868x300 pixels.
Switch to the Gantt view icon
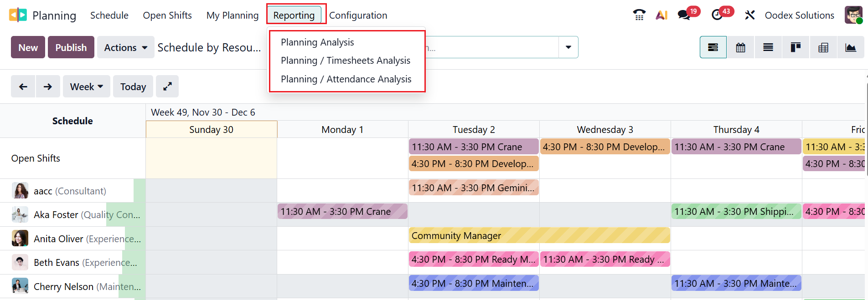tap(713, 47)
